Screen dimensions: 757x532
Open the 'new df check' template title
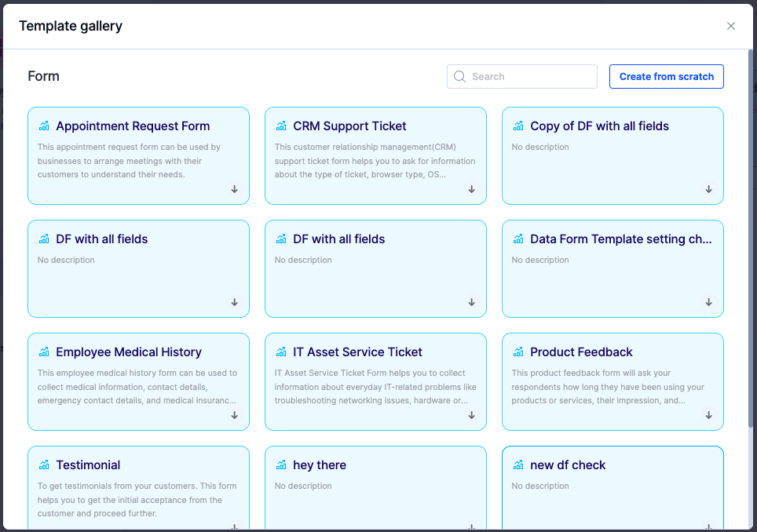click(x=568, y=465)
